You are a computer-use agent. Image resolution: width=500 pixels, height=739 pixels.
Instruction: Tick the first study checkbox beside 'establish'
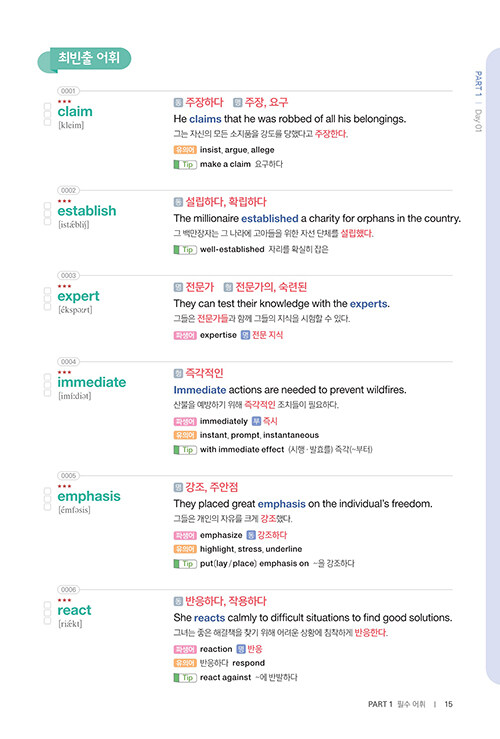[x=47, y=206]
